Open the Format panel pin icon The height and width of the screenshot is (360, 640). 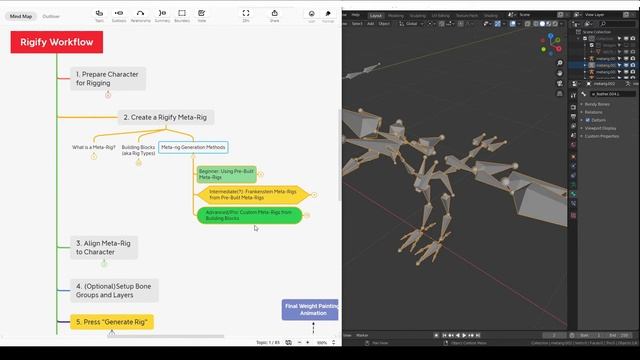[328, 13]
